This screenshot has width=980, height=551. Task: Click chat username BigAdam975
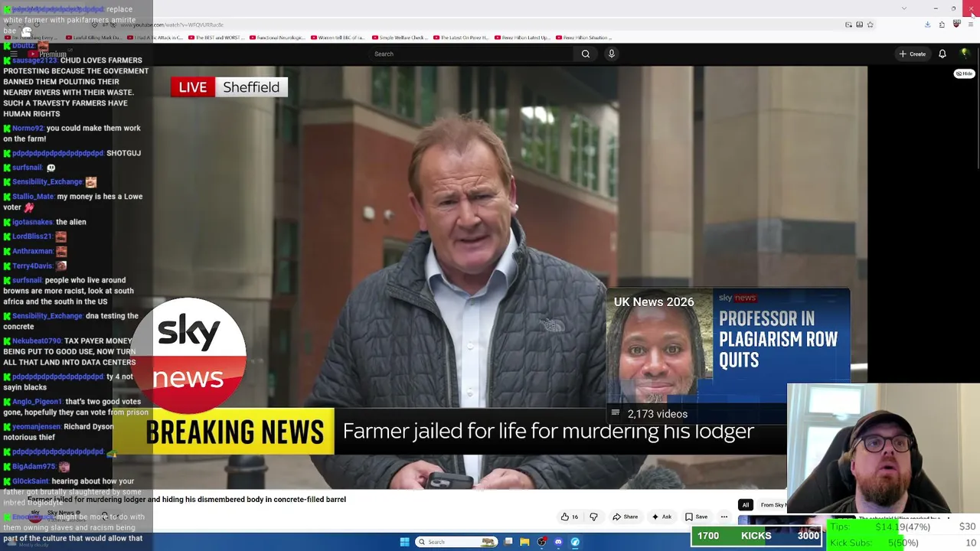tap(34, 467)
